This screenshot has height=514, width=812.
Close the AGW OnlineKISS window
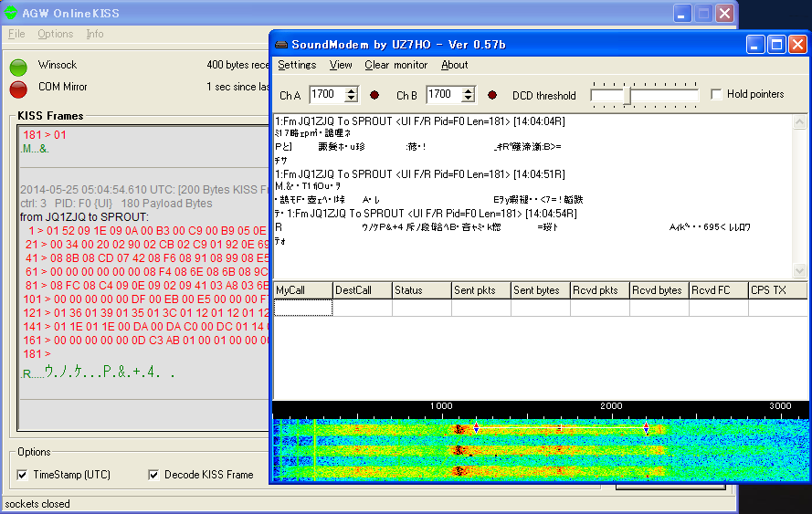coord(724,13)
